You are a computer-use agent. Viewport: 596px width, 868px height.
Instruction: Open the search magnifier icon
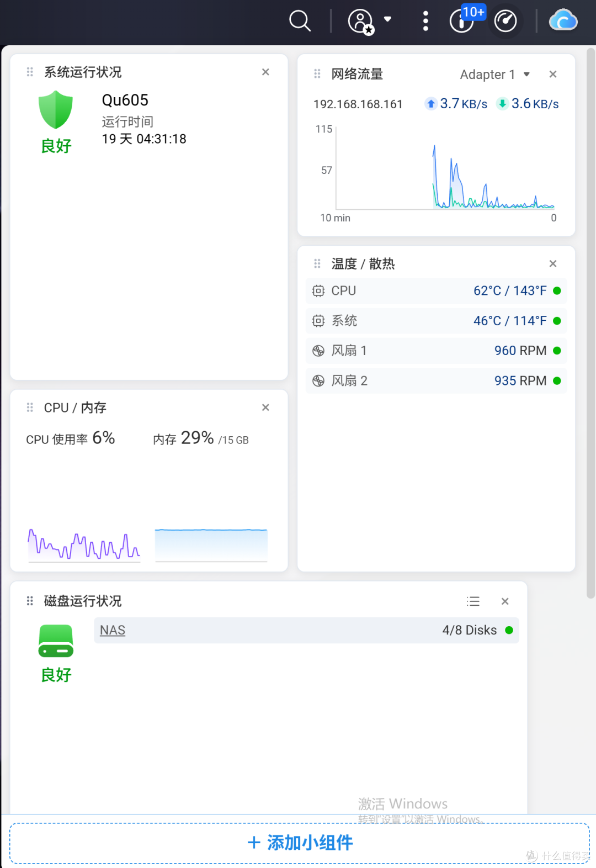click(x=300, y=22)
